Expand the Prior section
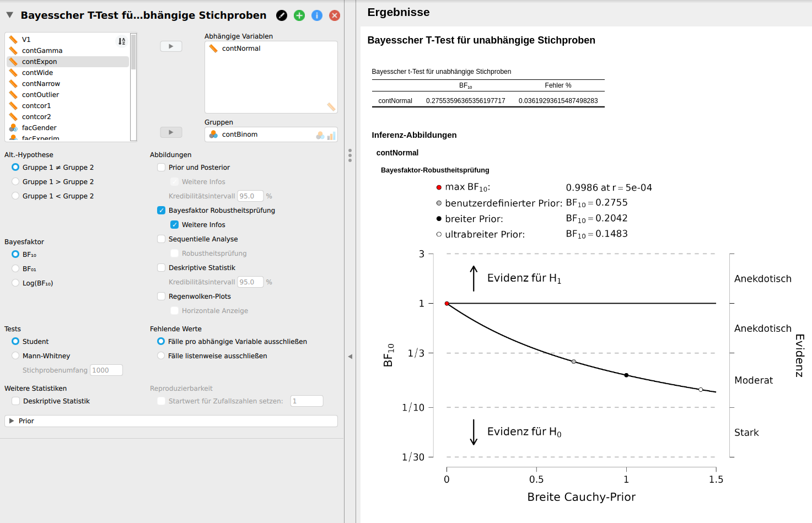The height and width of the screenshot is (523, 812). pos(12,420)
